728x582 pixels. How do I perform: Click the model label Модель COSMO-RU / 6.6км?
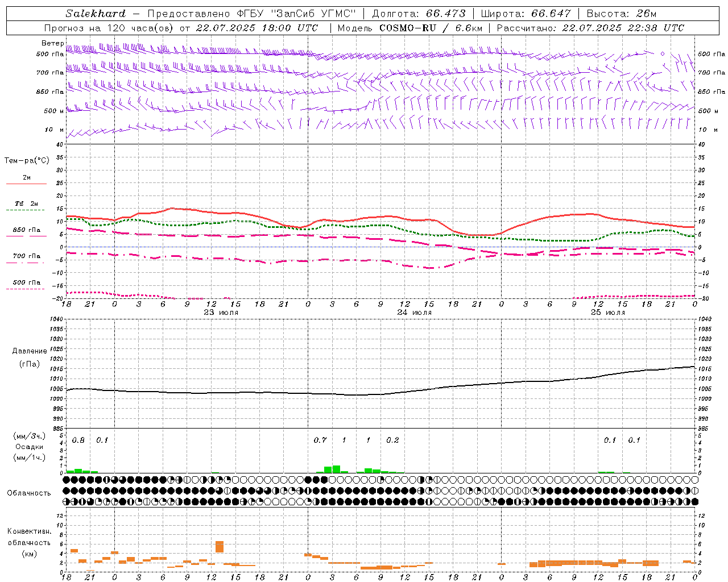pos(409,28)
